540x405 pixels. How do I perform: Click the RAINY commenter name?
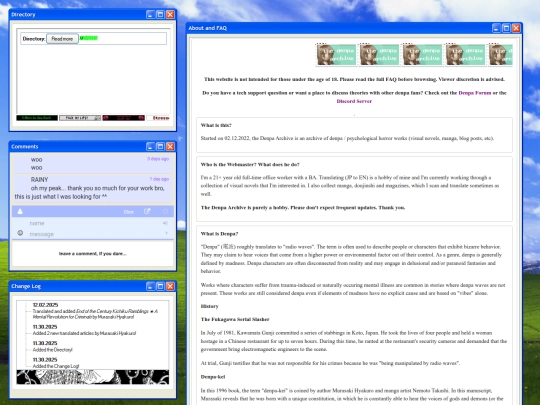39,180
